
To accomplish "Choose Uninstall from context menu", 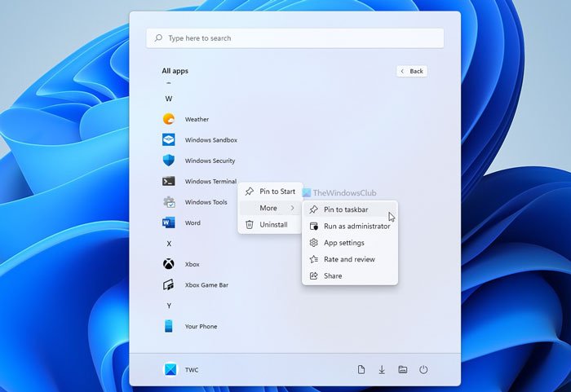I will [x=271, y=225].
